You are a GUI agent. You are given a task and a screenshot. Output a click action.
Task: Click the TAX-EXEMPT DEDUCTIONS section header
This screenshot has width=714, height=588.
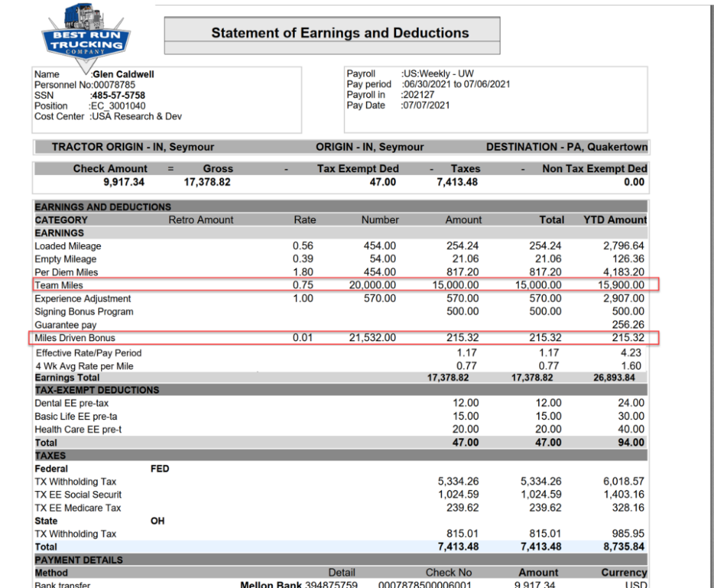[97, 390]
